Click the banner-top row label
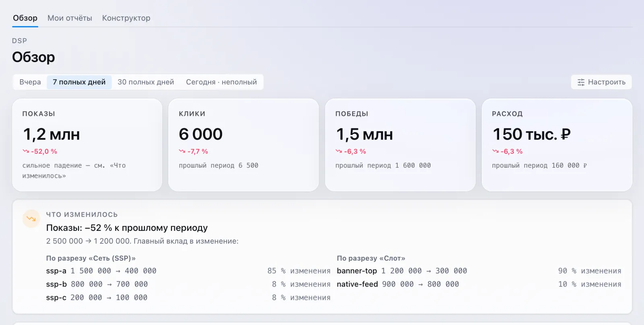 357,271
